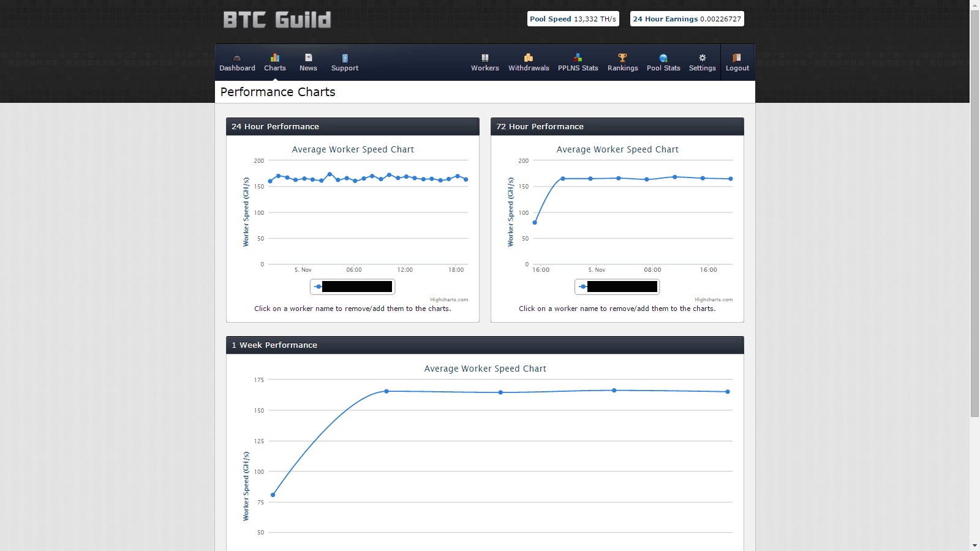Toggle worker legend in 24 Hour chart
Viewport: 980px width, 551px height.
pyautogui.click(x=353, y=287)
